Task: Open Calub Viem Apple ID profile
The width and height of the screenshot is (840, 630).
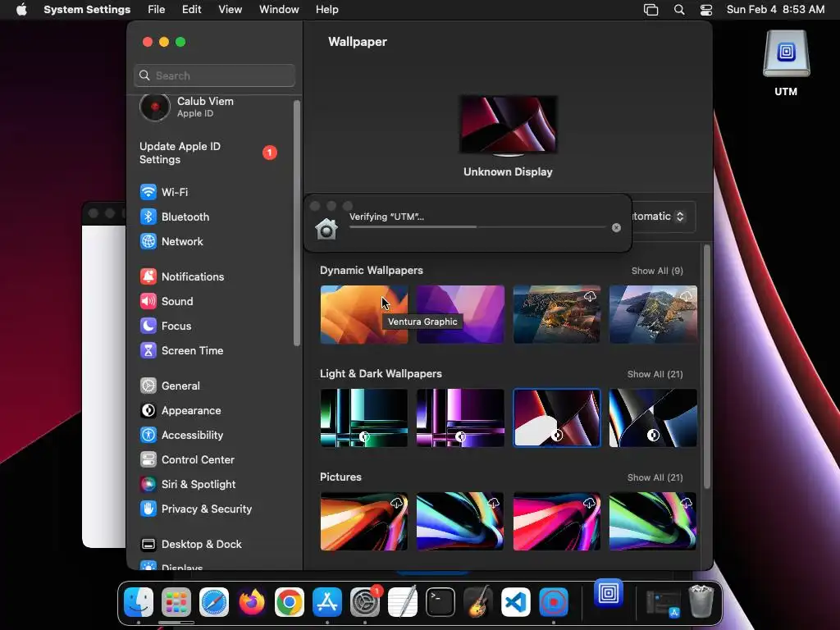Action: pyautogui.click(x=188, y=107)
